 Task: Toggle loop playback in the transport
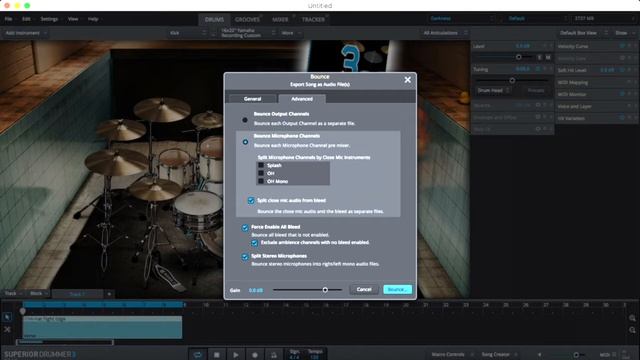[x=198, y=355]
